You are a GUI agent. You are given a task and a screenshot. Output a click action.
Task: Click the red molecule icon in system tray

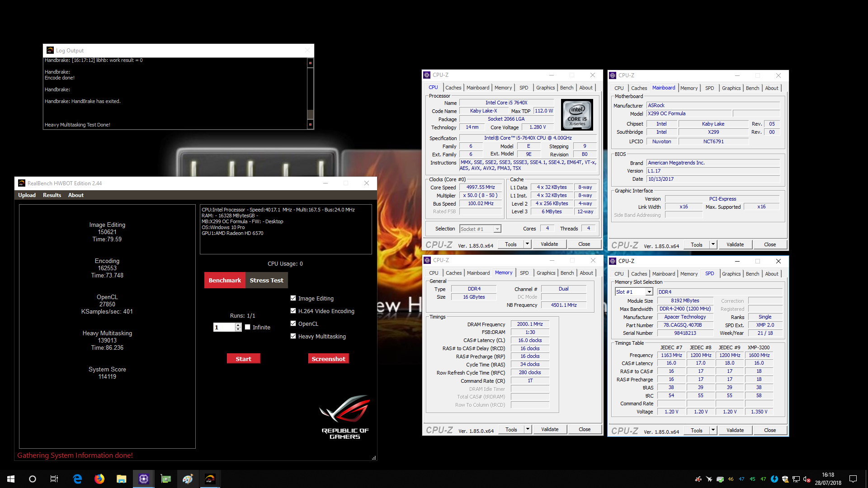[698, 479]
